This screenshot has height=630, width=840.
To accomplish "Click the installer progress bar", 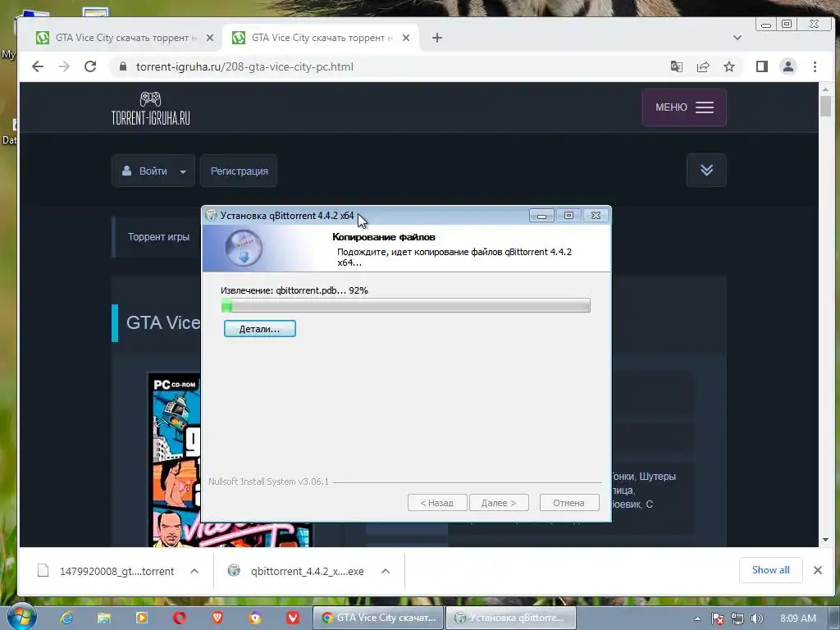I will coord(405,305).
